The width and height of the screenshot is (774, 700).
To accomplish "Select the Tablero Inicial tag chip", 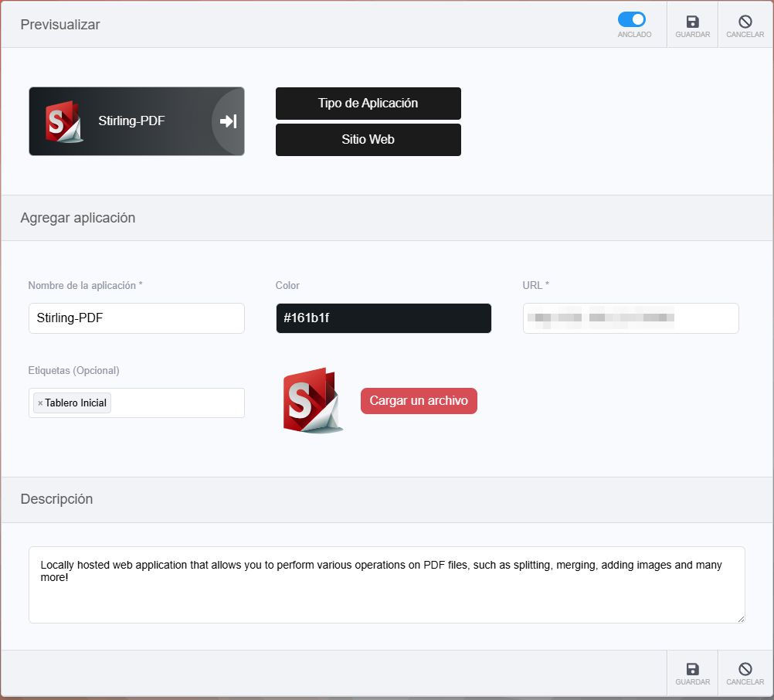I will pyautogui.click(x=76, y=403).
